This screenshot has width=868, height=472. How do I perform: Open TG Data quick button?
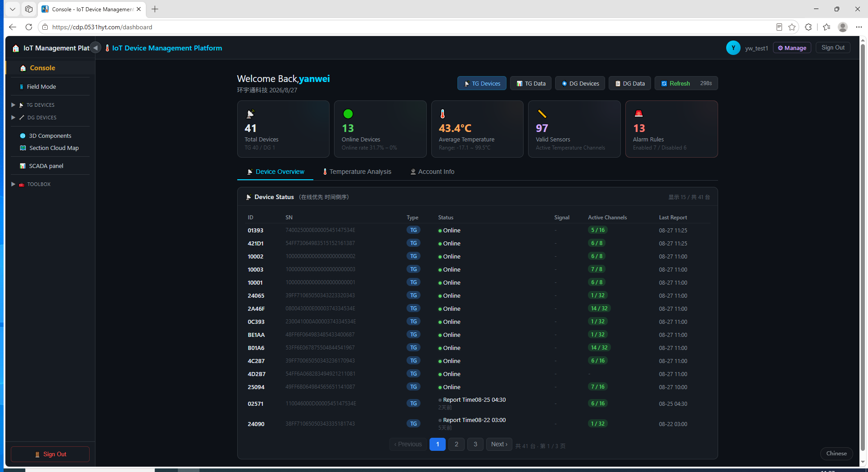(x=531, y=83)
